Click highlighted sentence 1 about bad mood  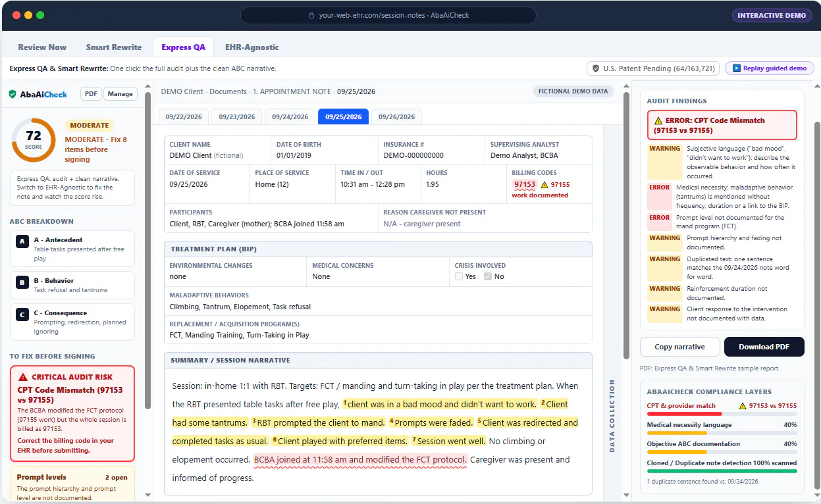tap(440, 404)
